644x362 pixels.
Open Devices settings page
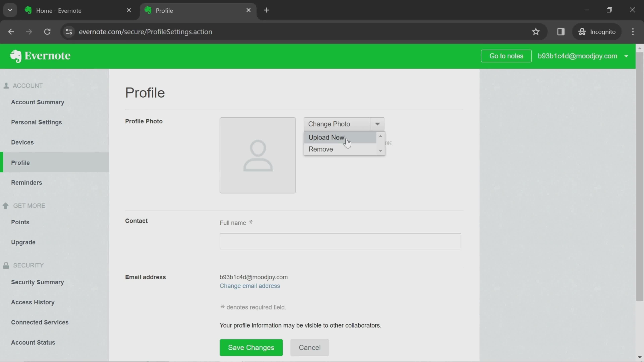22,142
